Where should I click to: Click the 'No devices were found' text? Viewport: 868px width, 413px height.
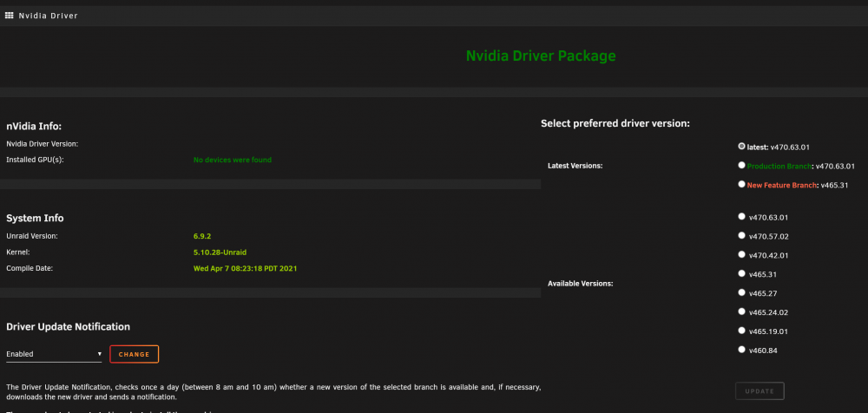pos(233,160)
